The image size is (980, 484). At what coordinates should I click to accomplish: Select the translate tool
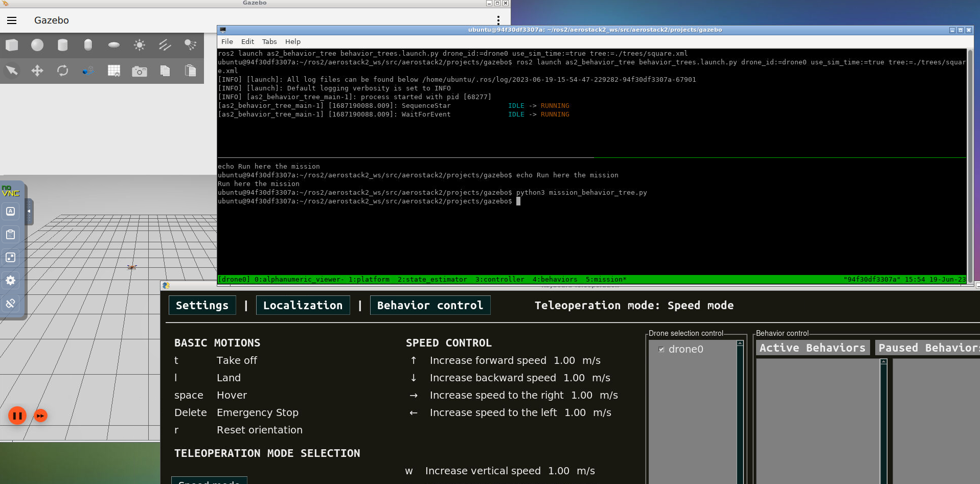[37, 71]
